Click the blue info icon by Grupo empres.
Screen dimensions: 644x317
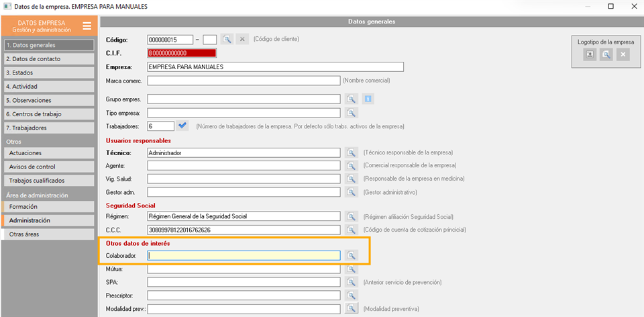click(x=368, y=99)
